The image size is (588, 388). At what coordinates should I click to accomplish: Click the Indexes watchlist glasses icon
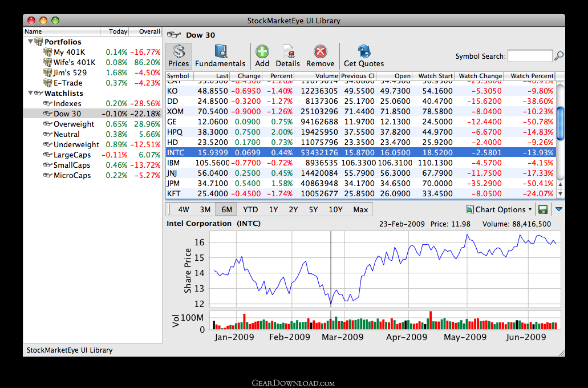click(47, 103)
